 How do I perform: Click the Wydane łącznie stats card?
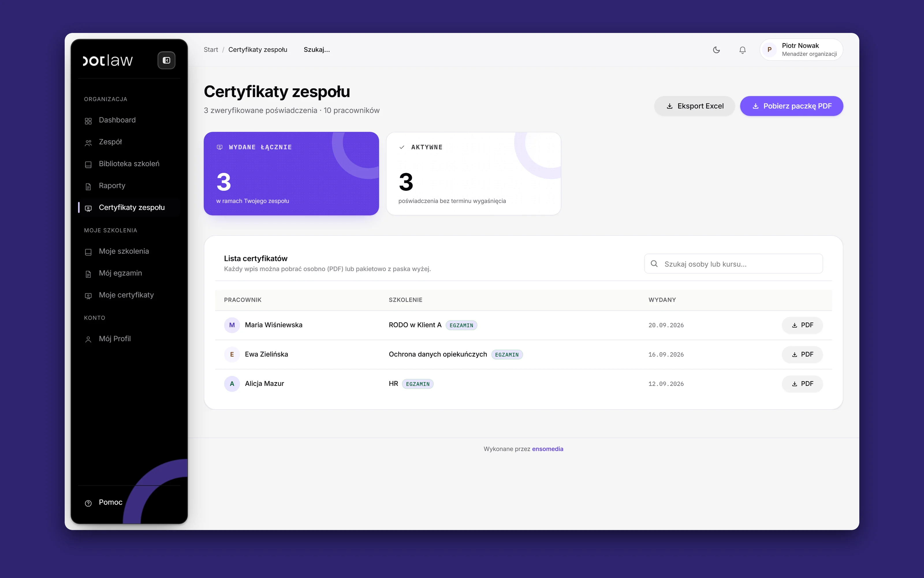(x=291, y=174)
